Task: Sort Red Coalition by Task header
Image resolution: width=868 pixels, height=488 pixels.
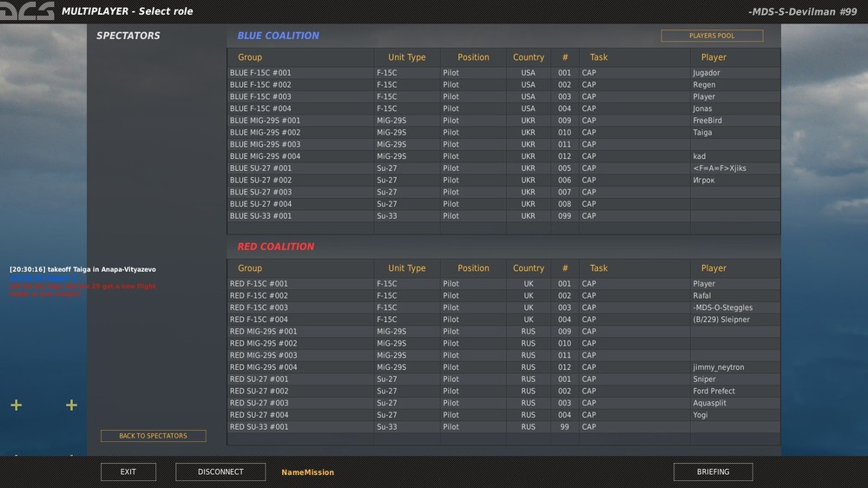Action: point(598,268)
